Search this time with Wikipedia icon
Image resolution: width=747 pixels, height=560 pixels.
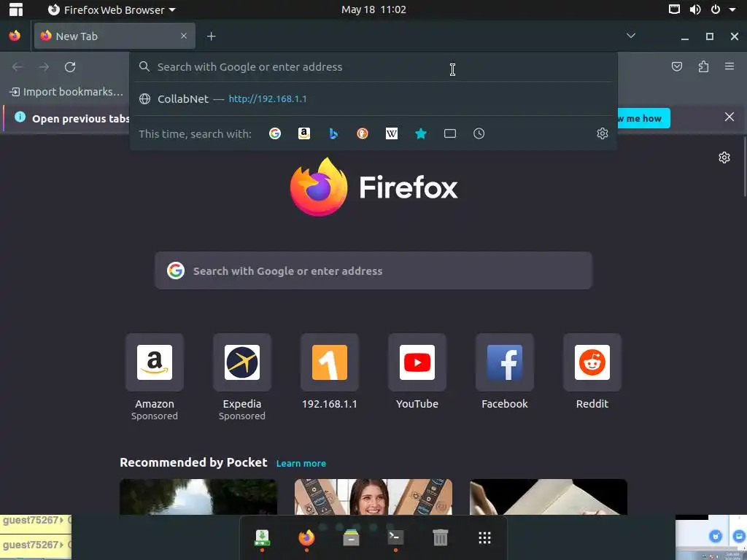(x=392, y=134)
